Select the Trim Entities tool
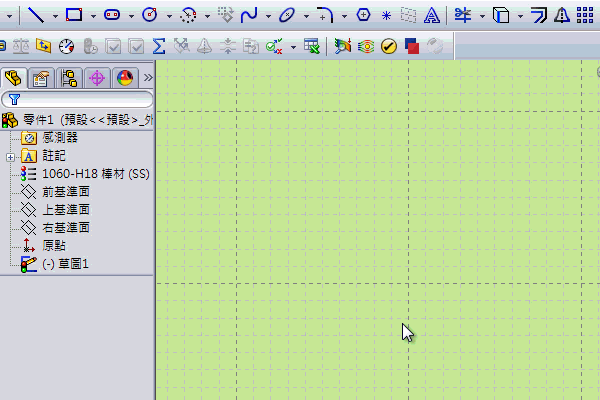The image size is (600, 400). (463, 15)
